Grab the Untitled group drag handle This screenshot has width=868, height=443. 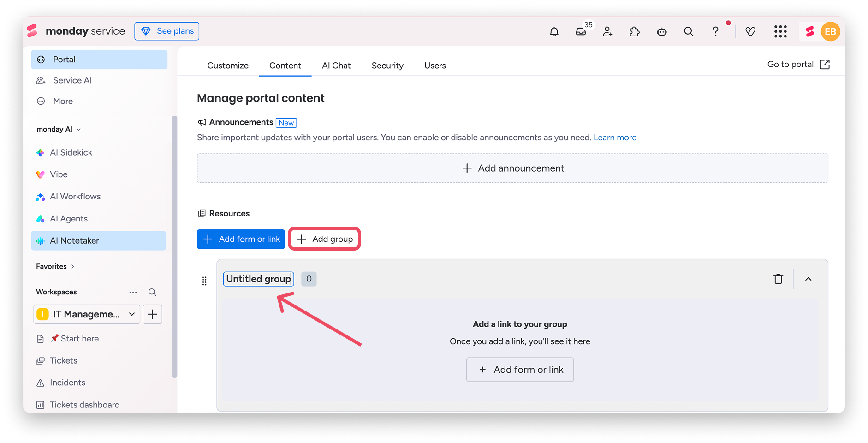(204, 281)
